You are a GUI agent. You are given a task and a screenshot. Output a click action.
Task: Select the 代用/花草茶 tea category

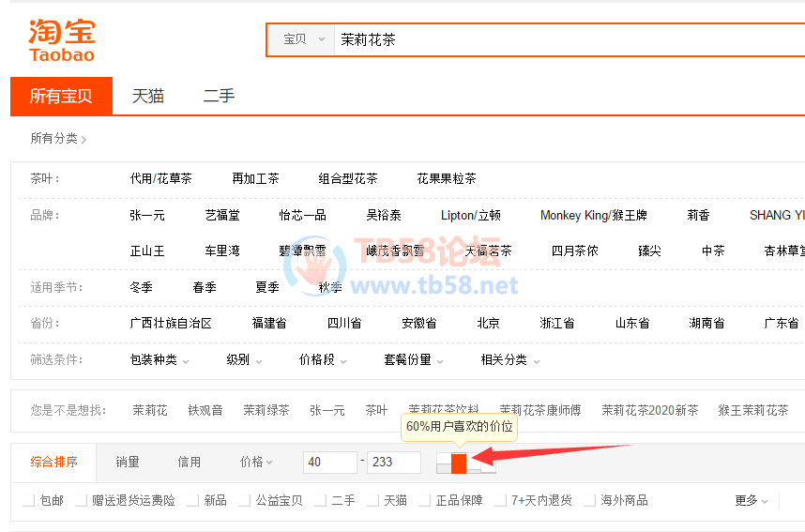pyautogui.click(x=160, y=178)
